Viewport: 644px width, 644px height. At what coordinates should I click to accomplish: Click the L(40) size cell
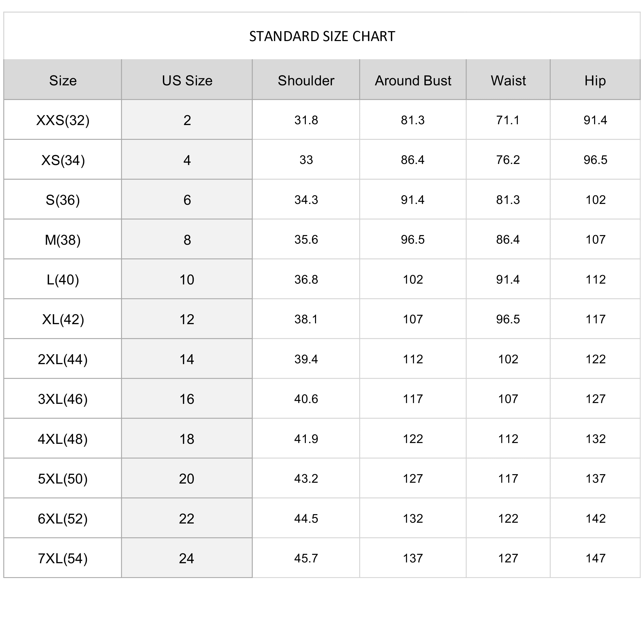click(63, 280)
